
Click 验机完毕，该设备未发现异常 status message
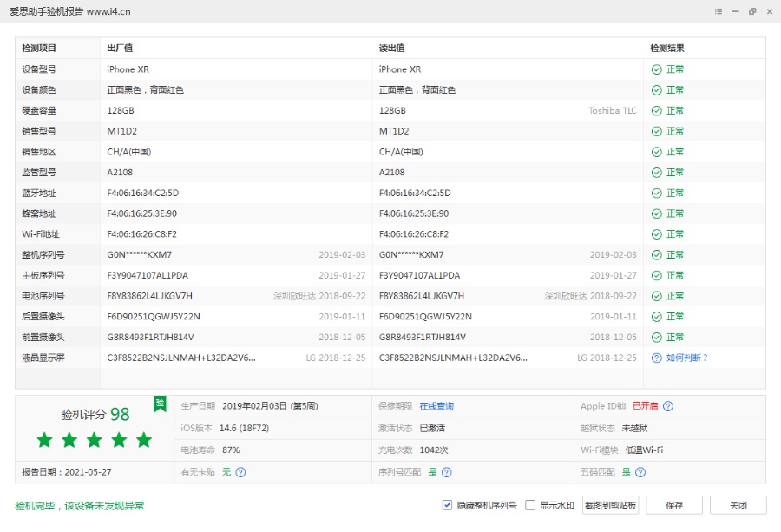tap(79, 506)
